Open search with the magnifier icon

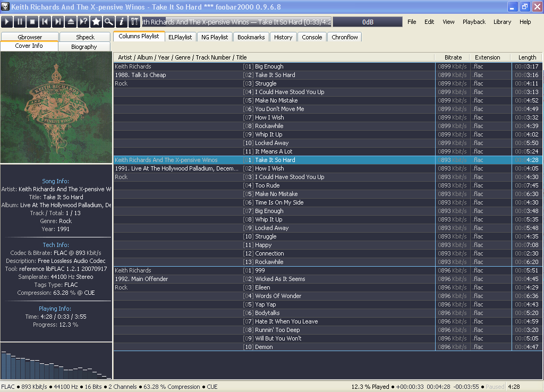(x=108, y=22)
